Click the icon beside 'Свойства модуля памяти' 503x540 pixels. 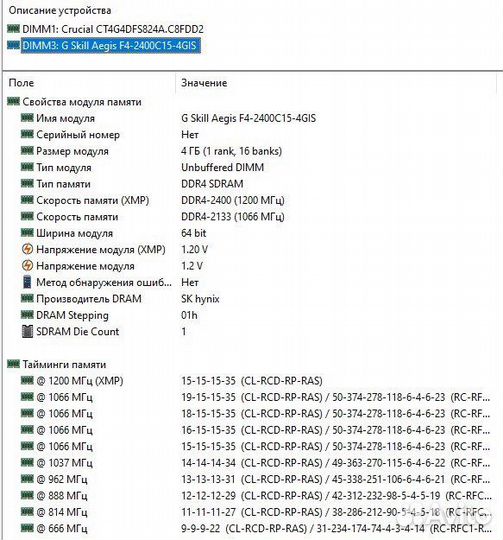pyautogui.click(x=13, y=101)
